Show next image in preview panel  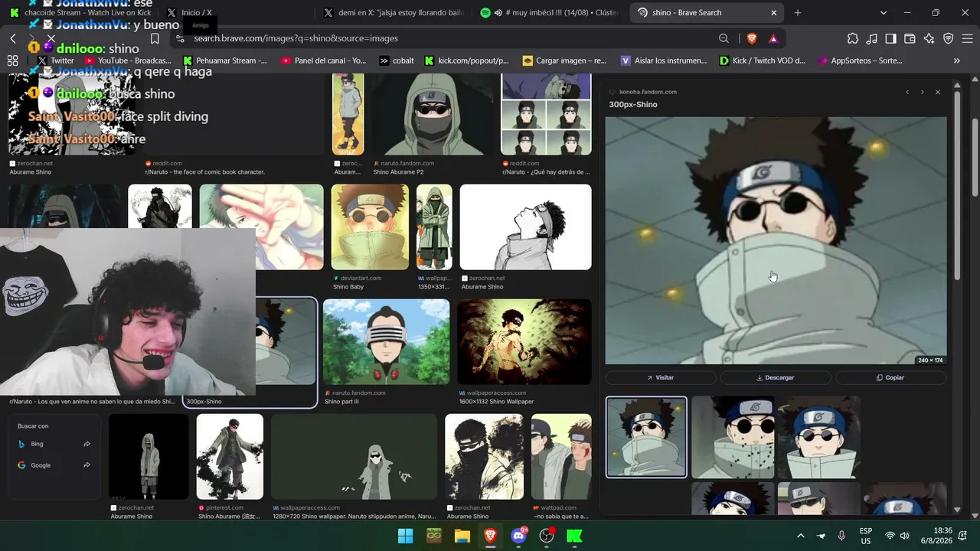click(x=922, y=92)
